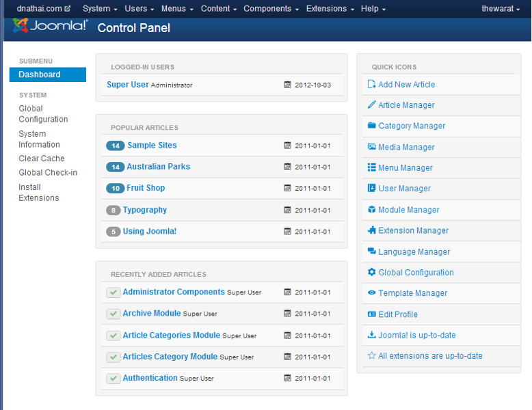Click the 14 badge beside Australian Parks

116,167
